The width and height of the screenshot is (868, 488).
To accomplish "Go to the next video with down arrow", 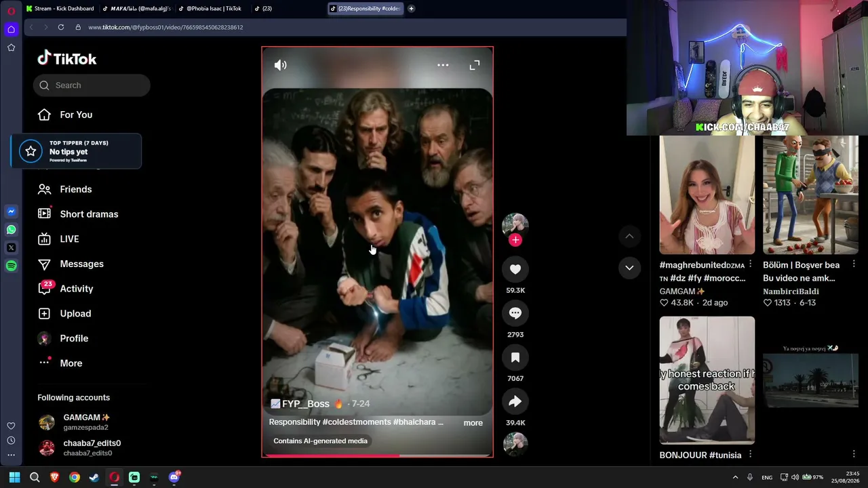I will pos(629,268).
